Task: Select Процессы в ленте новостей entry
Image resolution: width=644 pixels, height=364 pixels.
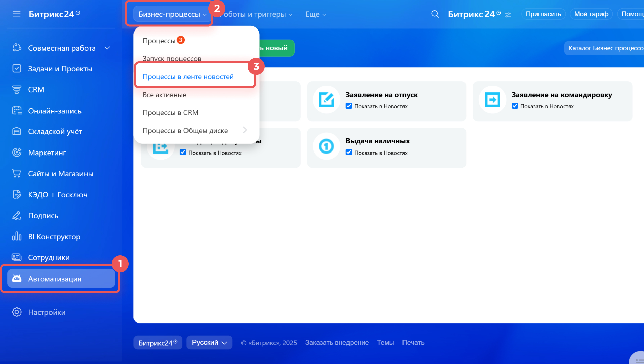Action: (188, 77)
